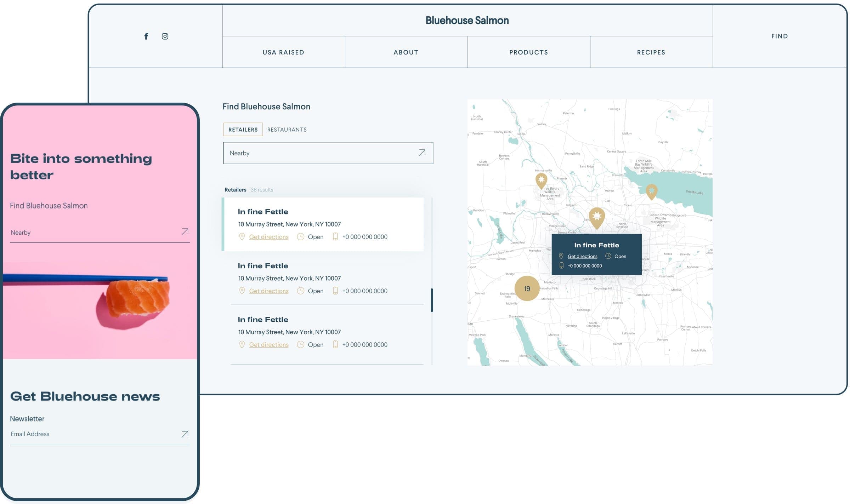Click the results list scrollbar thumb

[x=432, y=300]
